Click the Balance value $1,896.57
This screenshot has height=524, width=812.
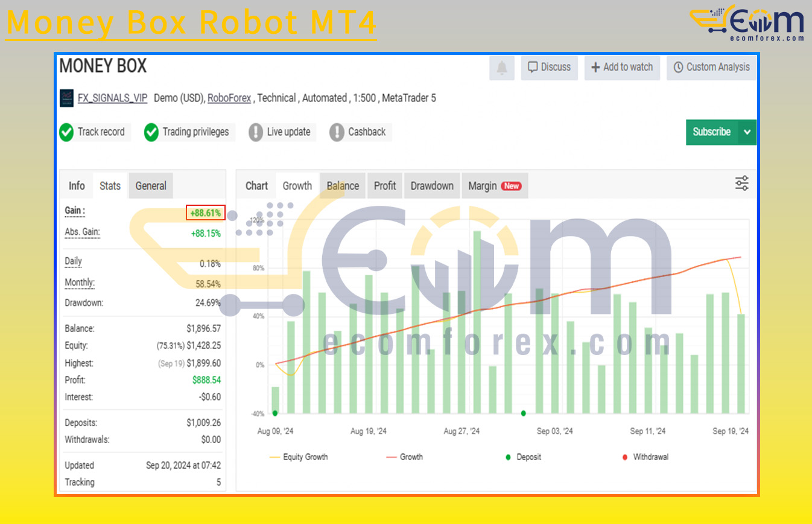pos(203,329)
